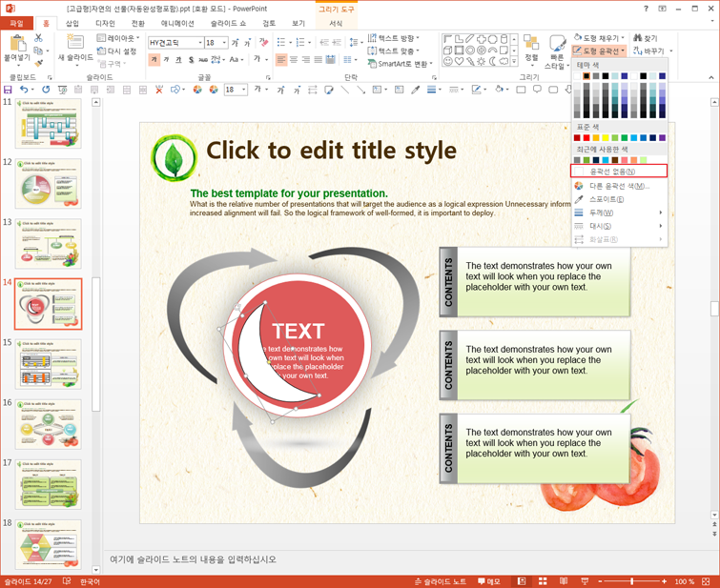720x588 pixels.
Task: Select No Outline (윤곽선 없음) menu item
Action: 619,172
